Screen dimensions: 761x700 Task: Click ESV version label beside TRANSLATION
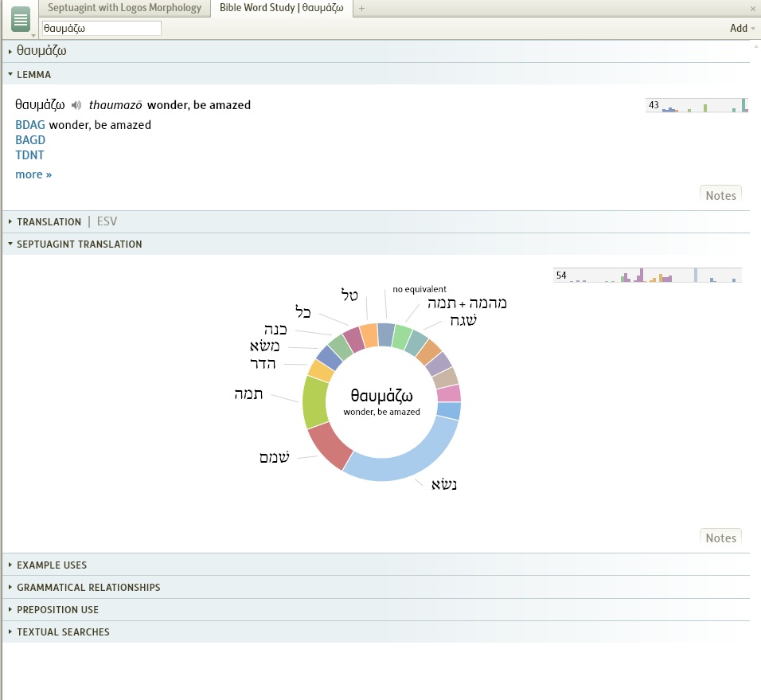coord(107,221)
